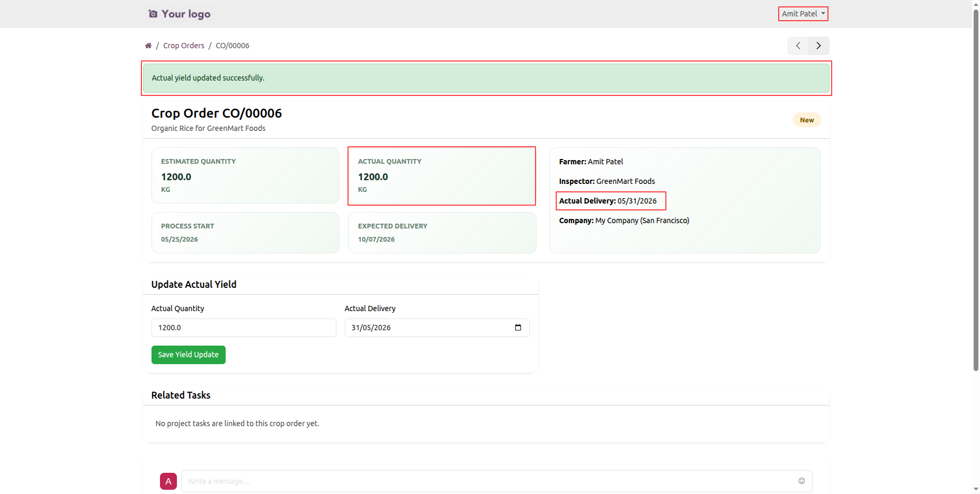
Task: Click the Expected Delivery date 10/07/2026
Action: click(x=377, y=240)
